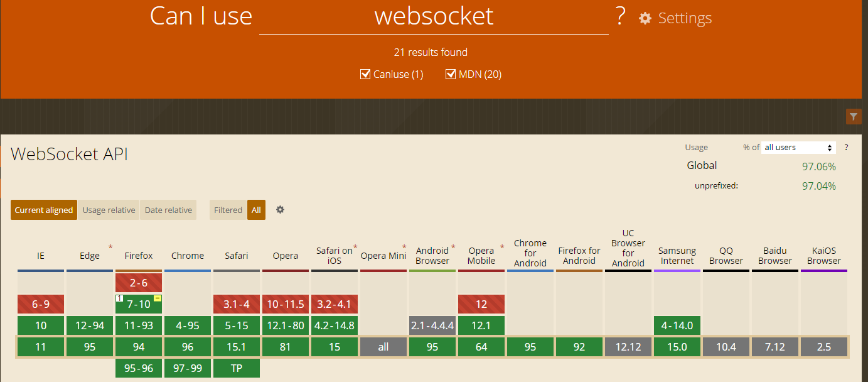Select the QQ Browser 10.4 cell

click(726, 347)
